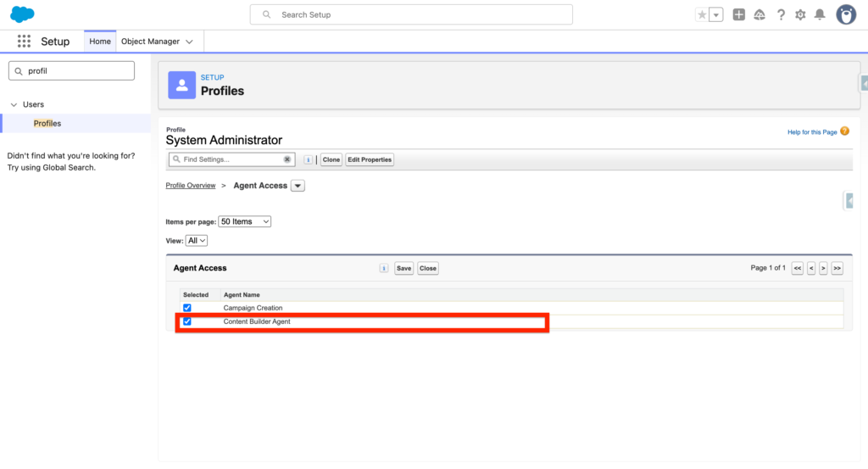
Task: Click the Salesforce cloud logo
Action: [x=22, y=14]
